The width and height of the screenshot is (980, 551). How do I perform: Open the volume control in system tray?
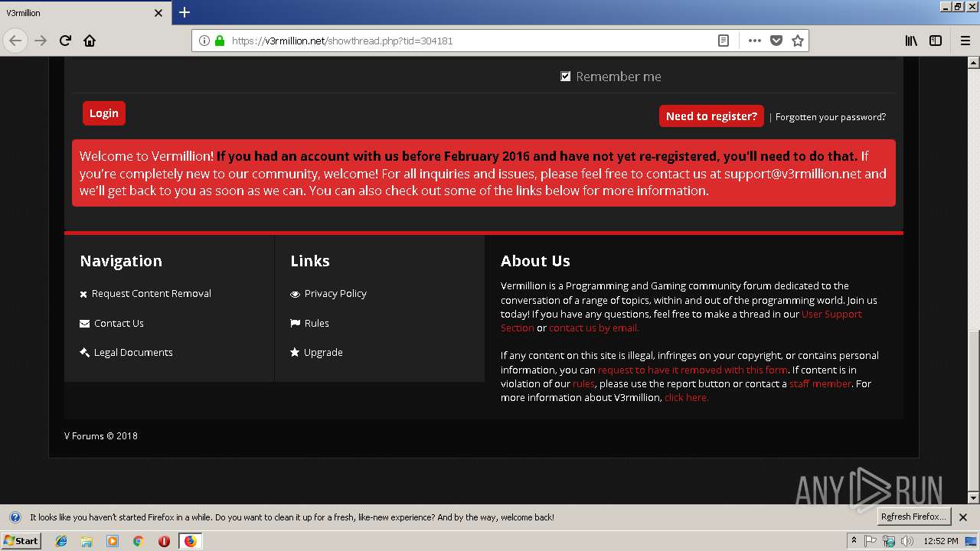point(907,541)
